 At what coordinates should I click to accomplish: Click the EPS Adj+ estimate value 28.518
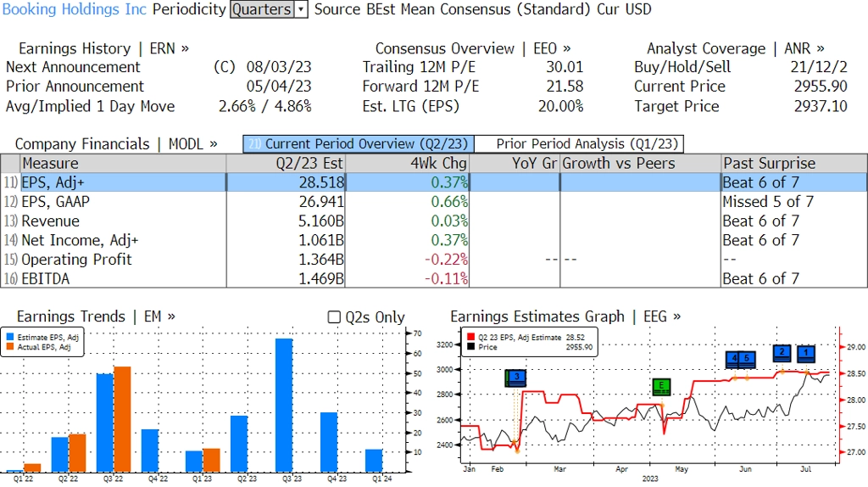point(321,182)
